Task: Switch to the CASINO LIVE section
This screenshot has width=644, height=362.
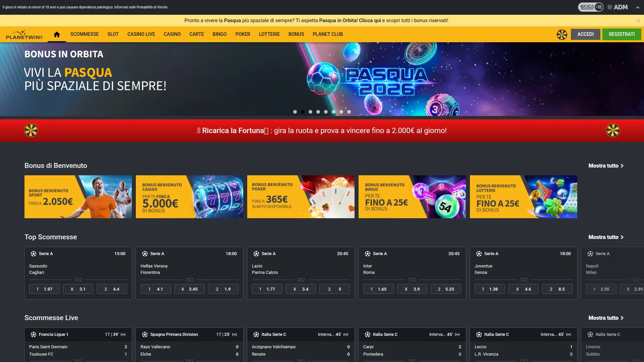Action: pyautogui.click(x=141, y=34)
